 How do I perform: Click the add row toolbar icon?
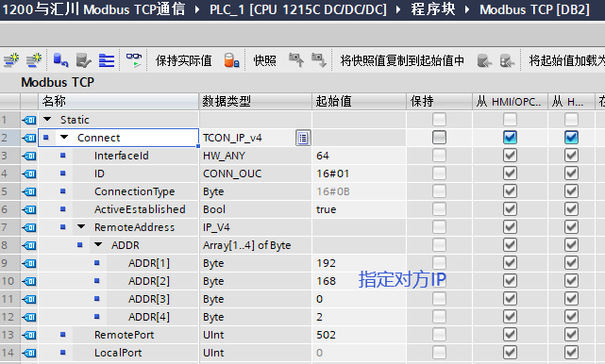(x=34, y=60)
